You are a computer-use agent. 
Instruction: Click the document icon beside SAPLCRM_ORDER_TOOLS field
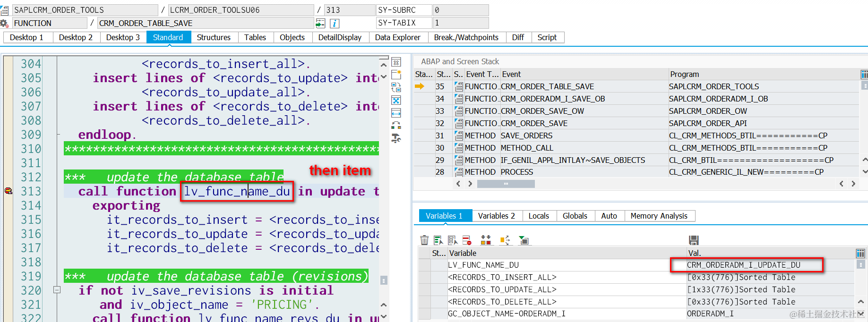click(x=4, y=10)
